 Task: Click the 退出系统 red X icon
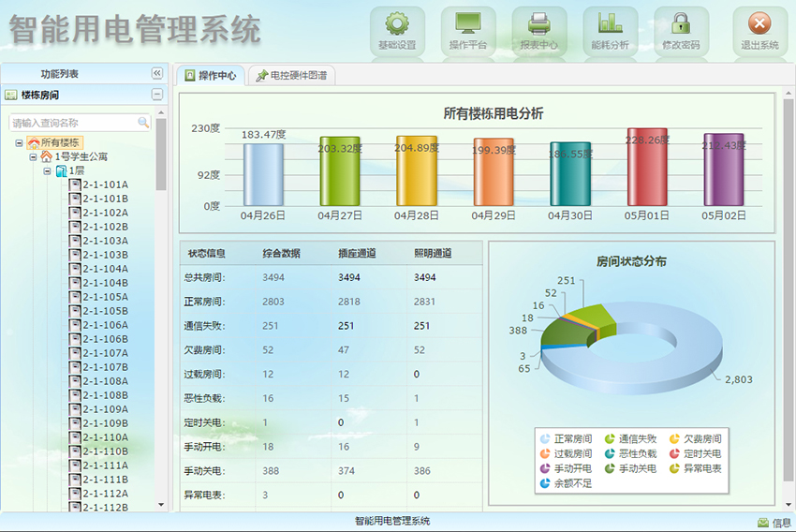(x=759, y=25)
